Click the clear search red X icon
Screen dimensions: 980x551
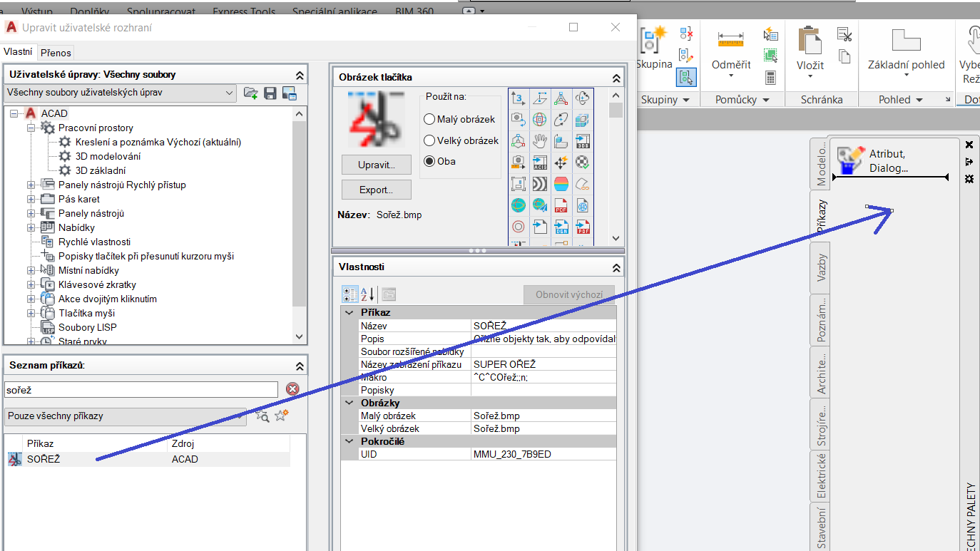pos(292,389)
